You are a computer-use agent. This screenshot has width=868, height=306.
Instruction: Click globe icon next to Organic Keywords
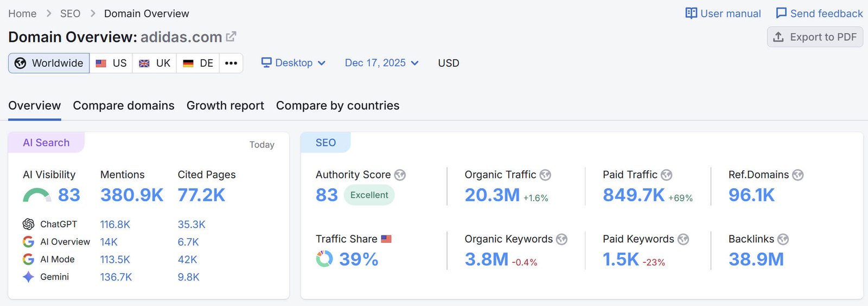pyautogui.click(x=562, y=239)
